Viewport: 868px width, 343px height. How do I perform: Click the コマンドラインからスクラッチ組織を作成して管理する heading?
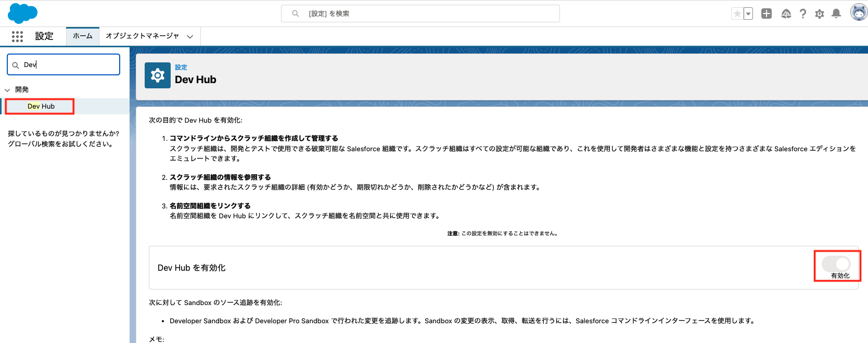pyautogui.click(x=254, y=138)
